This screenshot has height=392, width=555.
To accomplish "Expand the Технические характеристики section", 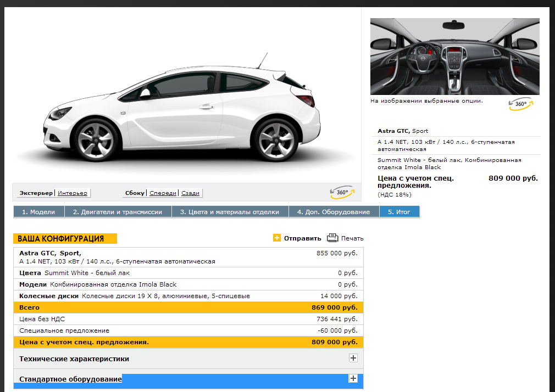I will point(353,357).
